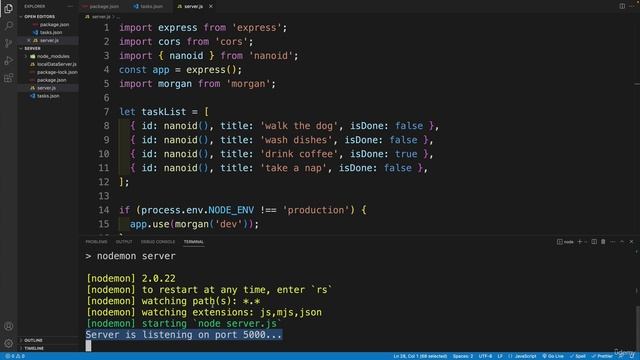Close the server.js editor tab
The width and height of the screenshot is (640, 360).
click(x=211, y=7)
